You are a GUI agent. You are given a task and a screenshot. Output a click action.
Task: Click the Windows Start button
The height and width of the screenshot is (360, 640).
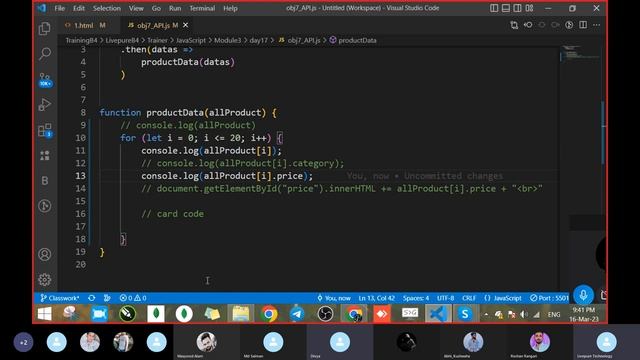click(x=44, y=314)
